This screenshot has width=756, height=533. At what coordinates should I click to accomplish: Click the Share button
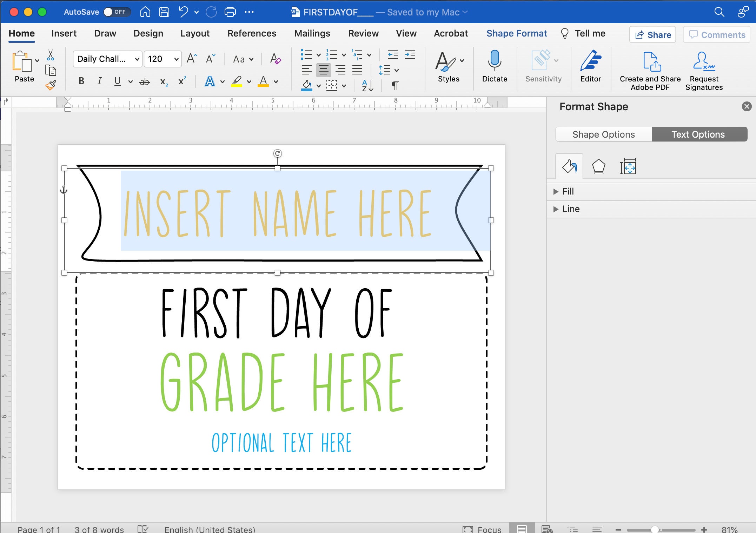tap(652, 34)
